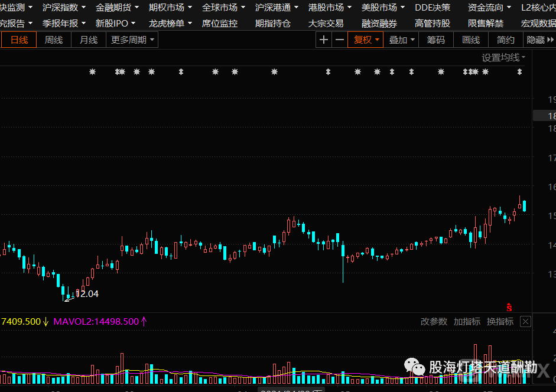Select 月线 monthly chart period
The width and height of the screenshot is (556, 392).
[x=89, y=40]
